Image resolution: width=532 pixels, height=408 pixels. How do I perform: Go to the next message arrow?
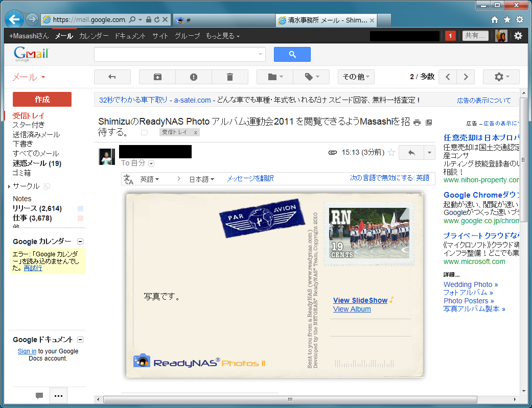466,77
